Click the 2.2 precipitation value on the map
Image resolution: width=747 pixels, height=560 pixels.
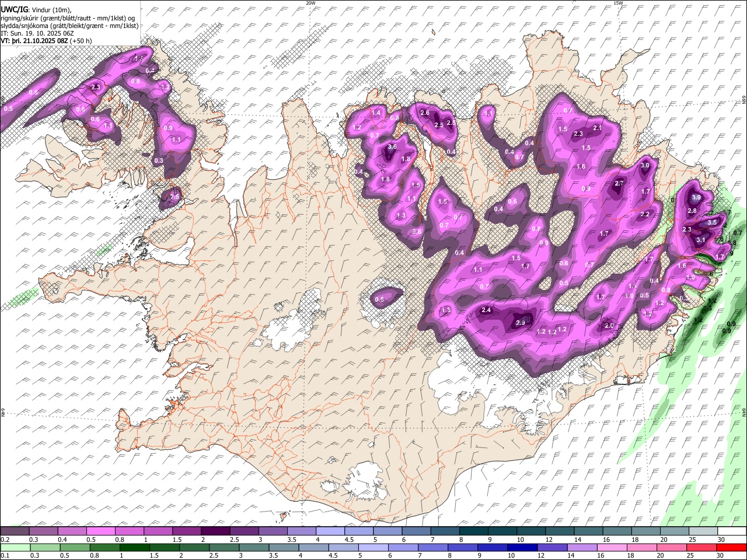point(645,215)
